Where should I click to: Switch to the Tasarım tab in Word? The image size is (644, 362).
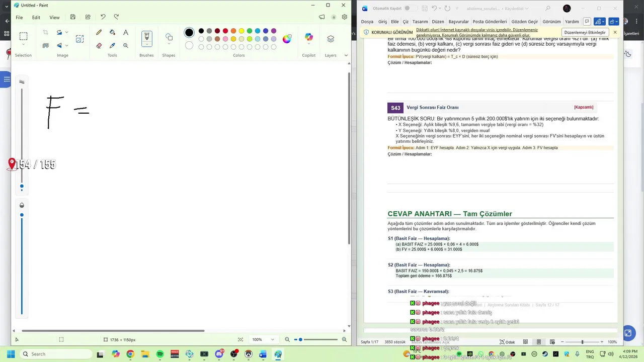click(x=420, y=22)
